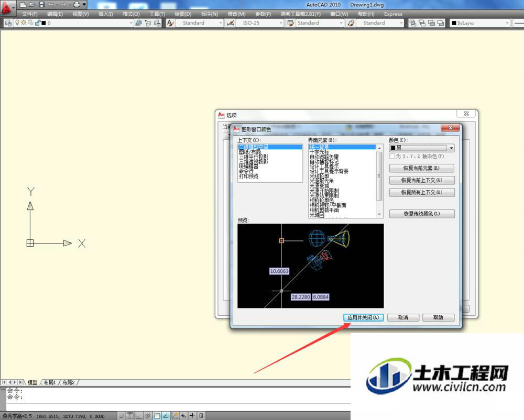Click the 应用并关闭(A) button
Viewport: 524px width, 420px height.
click(363, 317)
